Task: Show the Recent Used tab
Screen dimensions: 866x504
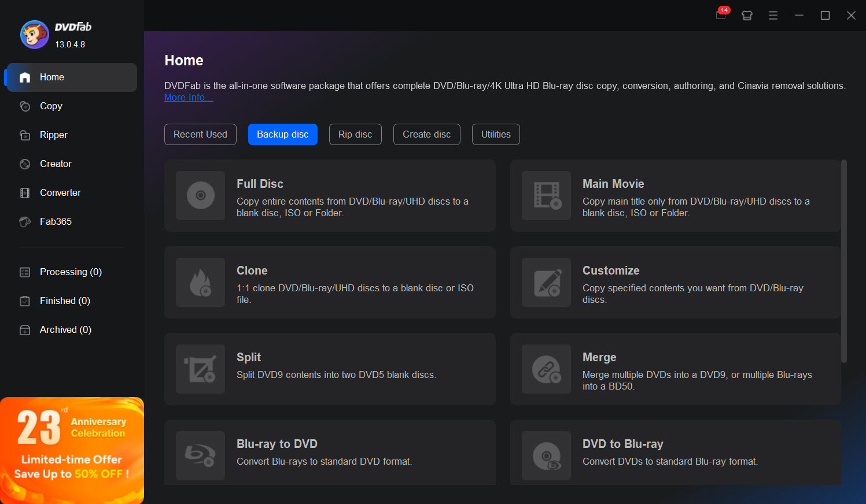Action: [200, 134]
